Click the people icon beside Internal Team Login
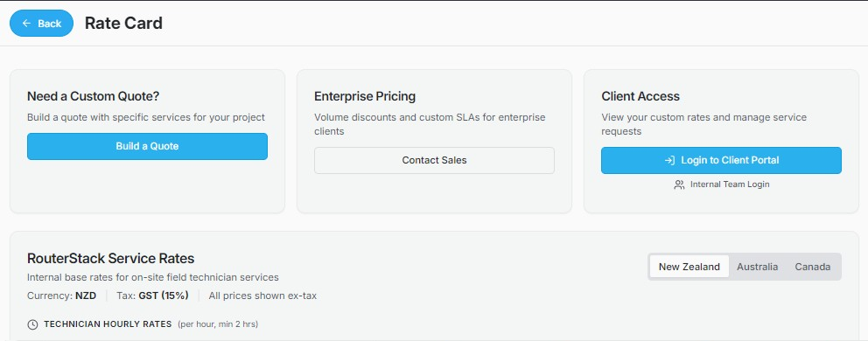The image size is (868, 341). (679, 184)
